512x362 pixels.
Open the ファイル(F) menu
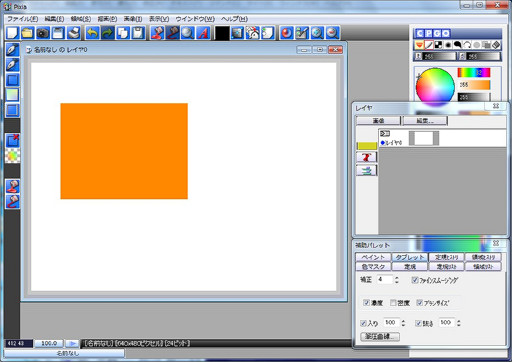click(x=23, y=19)
